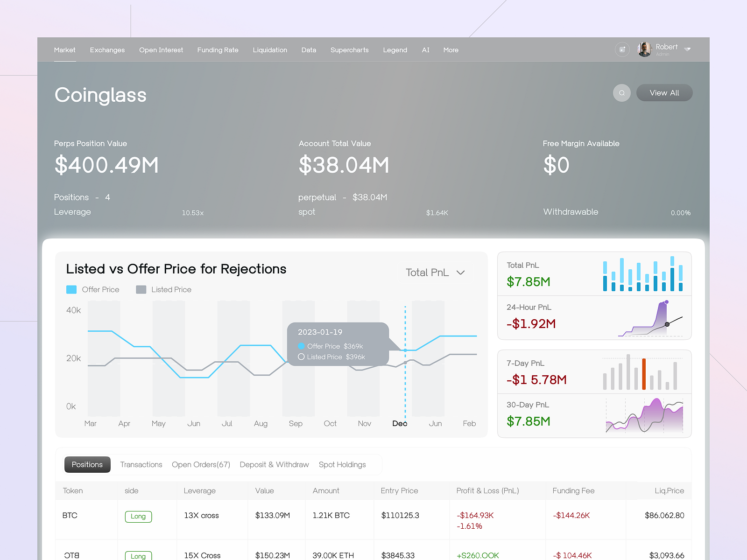Viewport: 747px width, 560px height.
Task: Click the blue Offer Price color swatch
Action: point(71,289)
